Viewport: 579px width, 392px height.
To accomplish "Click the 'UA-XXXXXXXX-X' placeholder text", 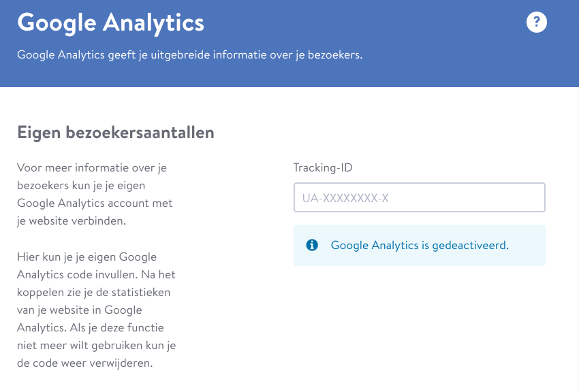I will [345, 198].
